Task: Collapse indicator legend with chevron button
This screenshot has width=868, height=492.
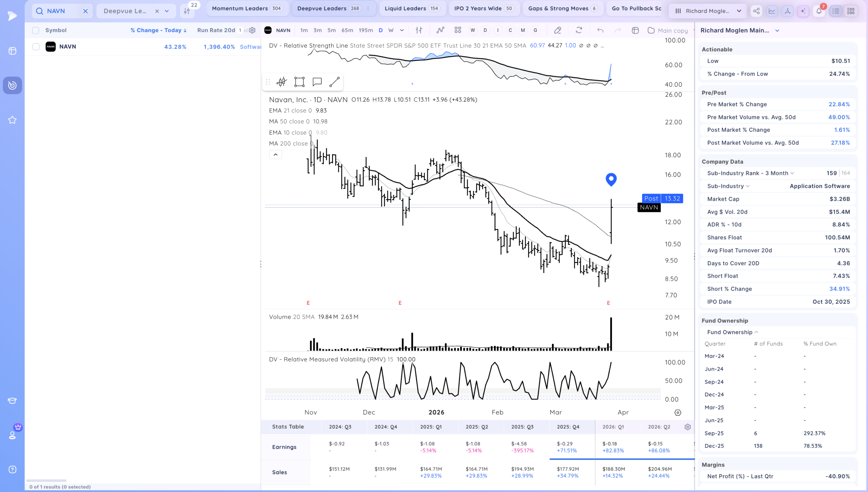Action: 275,155
